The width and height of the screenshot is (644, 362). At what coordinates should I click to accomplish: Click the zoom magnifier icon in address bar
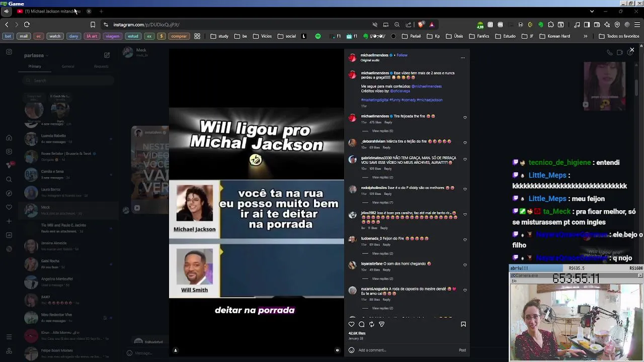(x=397, y=25)
